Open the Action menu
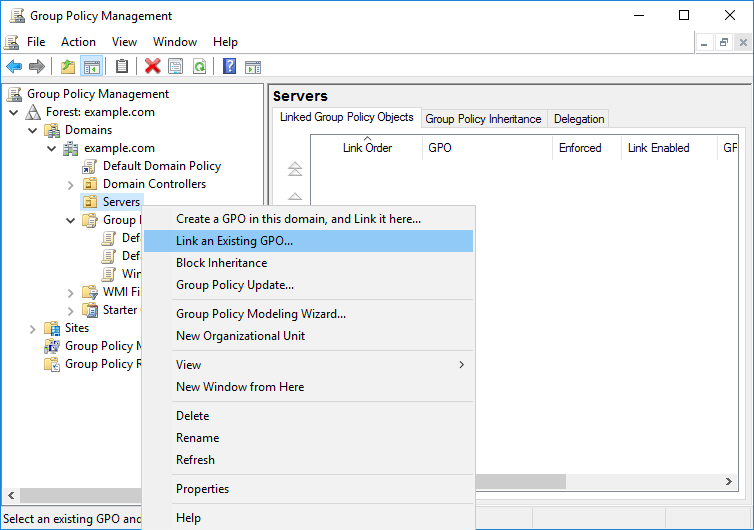Image resolution: width=754 pixels, height=530 pixels. [78, 42]
